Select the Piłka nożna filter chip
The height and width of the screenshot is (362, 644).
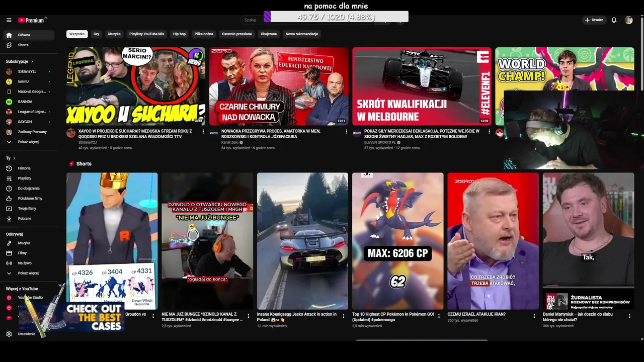pyautogui.click(x=204, y=34)
